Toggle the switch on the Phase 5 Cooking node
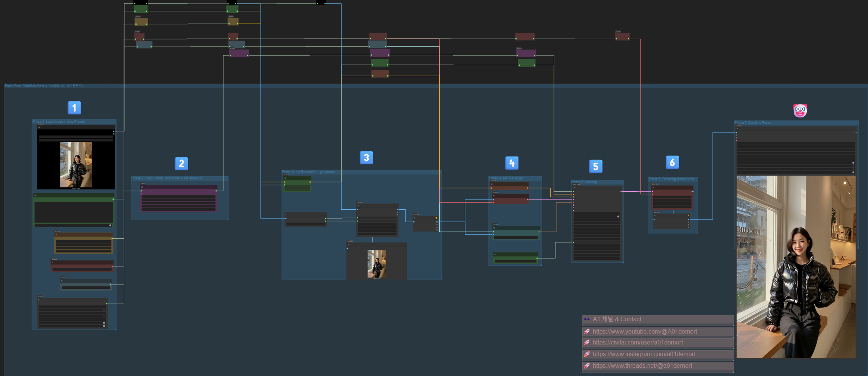This screenshot has width=868, height=376. click(x=618, y=217)
